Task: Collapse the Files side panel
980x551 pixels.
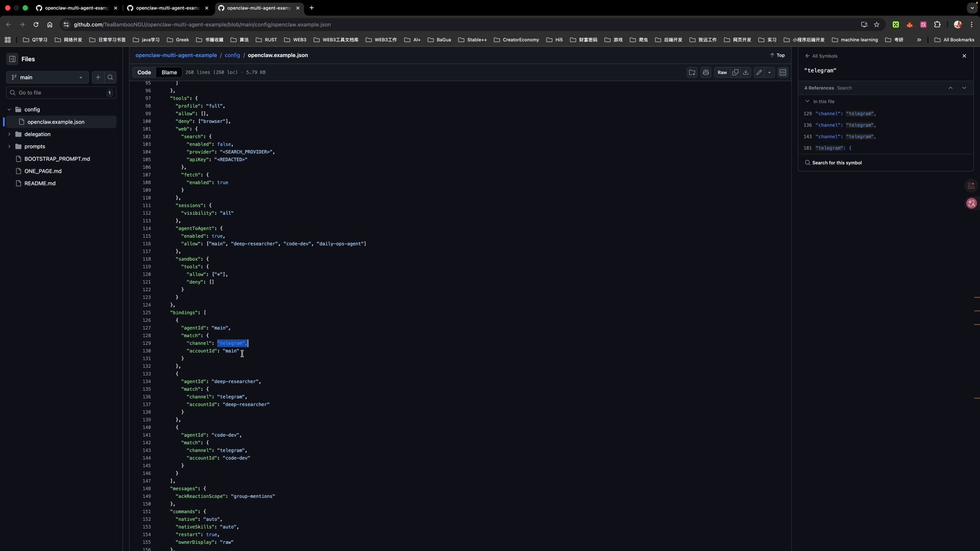Action: (x=12, y=59)
